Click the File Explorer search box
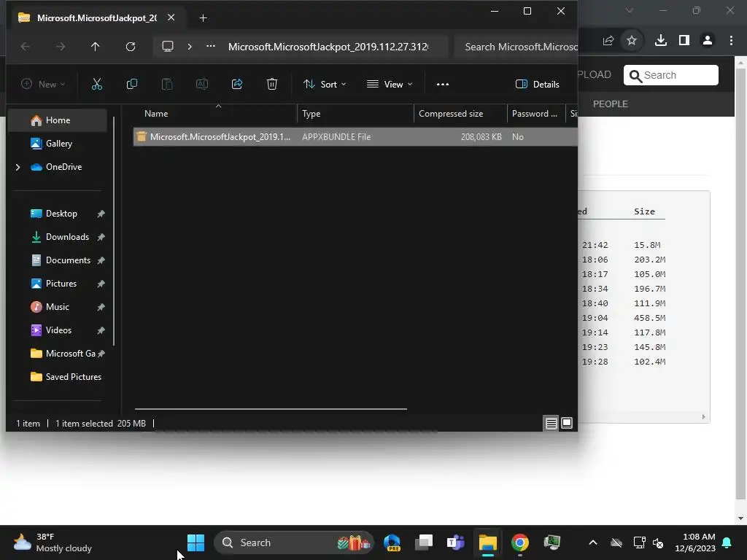The width and height of the screenshot is (747, 560). [x=516, y=47]
